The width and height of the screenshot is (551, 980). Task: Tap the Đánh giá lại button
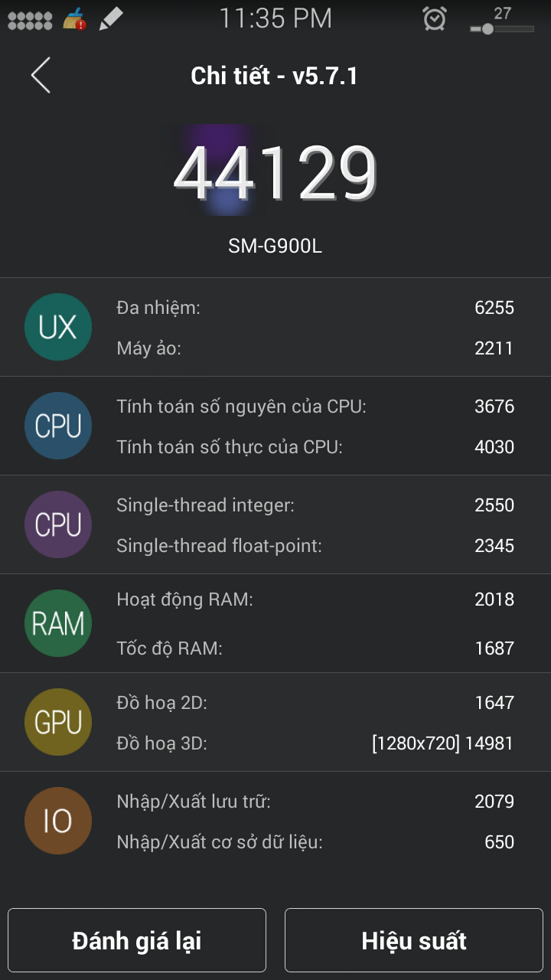136,939
